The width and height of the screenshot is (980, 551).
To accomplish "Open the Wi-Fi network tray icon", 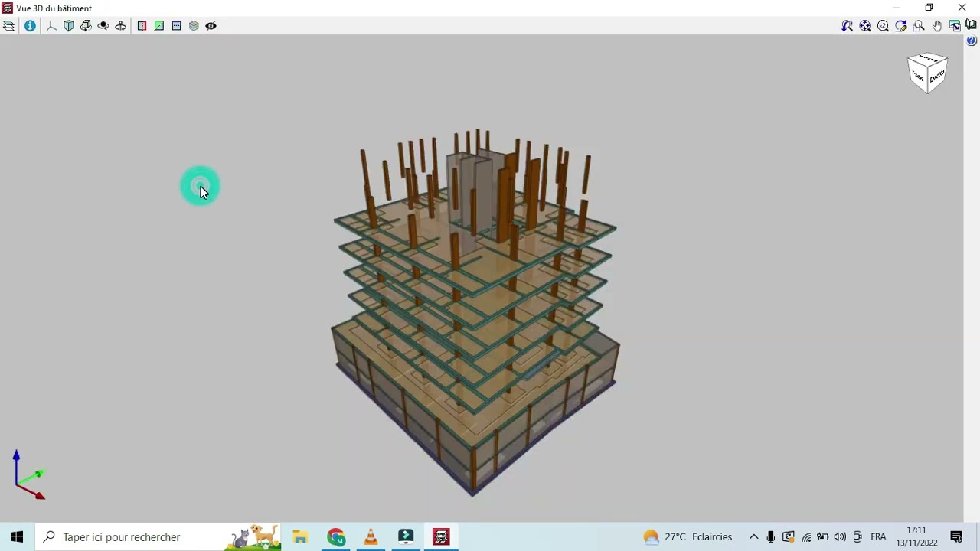I will tap(805, 536).
